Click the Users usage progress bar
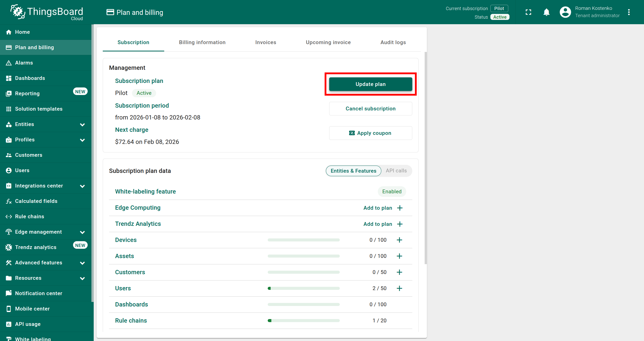Screen dimensions: 644x341 [303, 288]
